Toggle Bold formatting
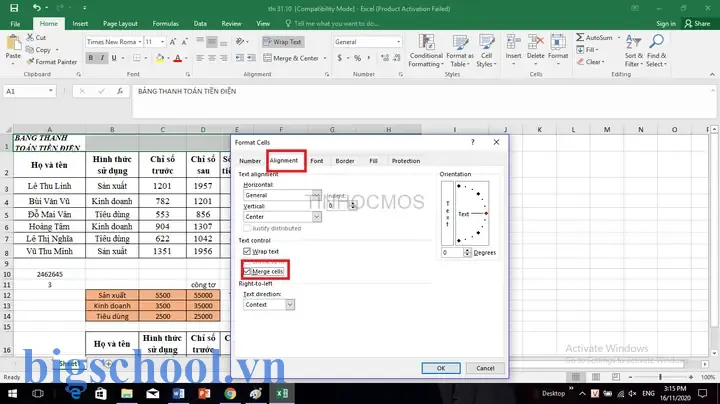Viewport: 720px width, 404px height. pyautogui.click(x=90, y=58)
